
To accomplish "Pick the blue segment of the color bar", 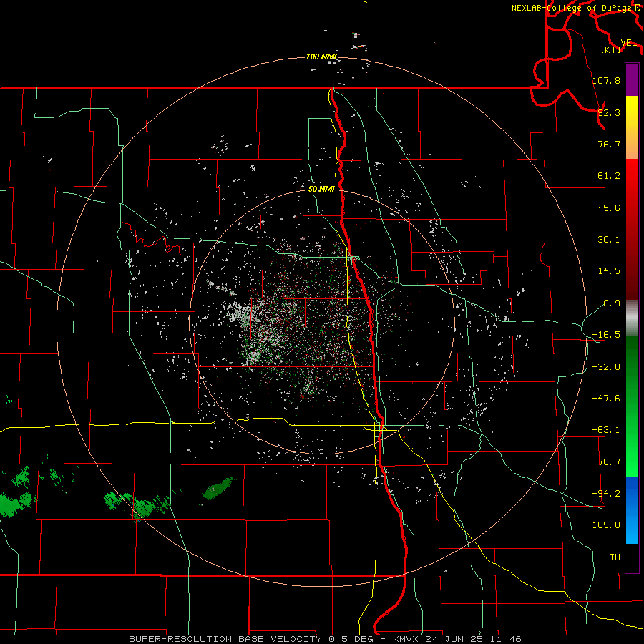I will (x=632, y=510).
